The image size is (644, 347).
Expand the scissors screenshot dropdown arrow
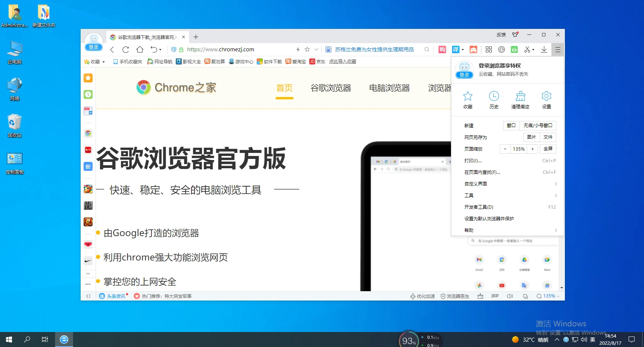pyautogui.click(x=533, y=49)
